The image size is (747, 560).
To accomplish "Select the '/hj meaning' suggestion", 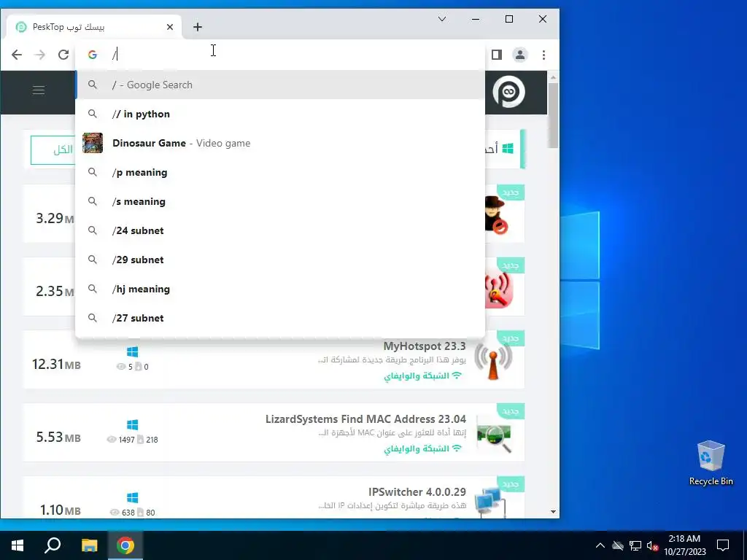I will (x=280, y=289).
